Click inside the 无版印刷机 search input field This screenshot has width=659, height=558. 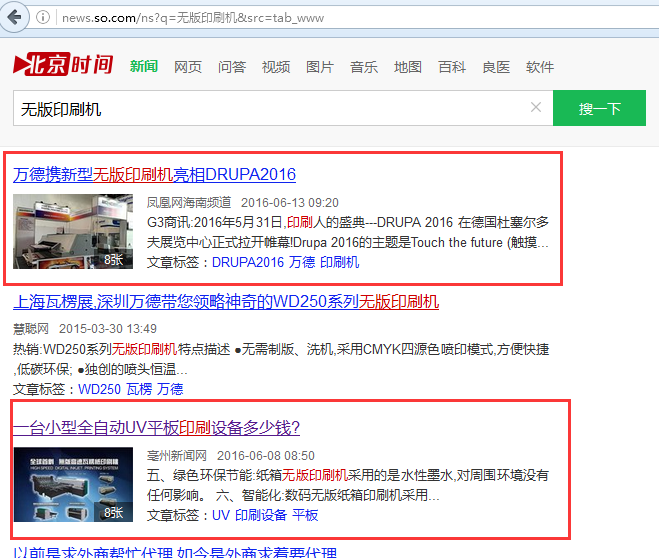pyautogui.click(x=270, y=108)
